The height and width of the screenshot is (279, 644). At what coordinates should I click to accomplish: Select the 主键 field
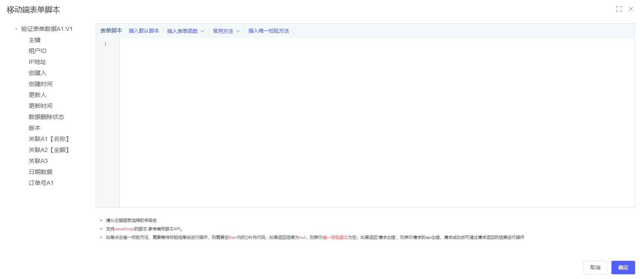click(35, 40)
